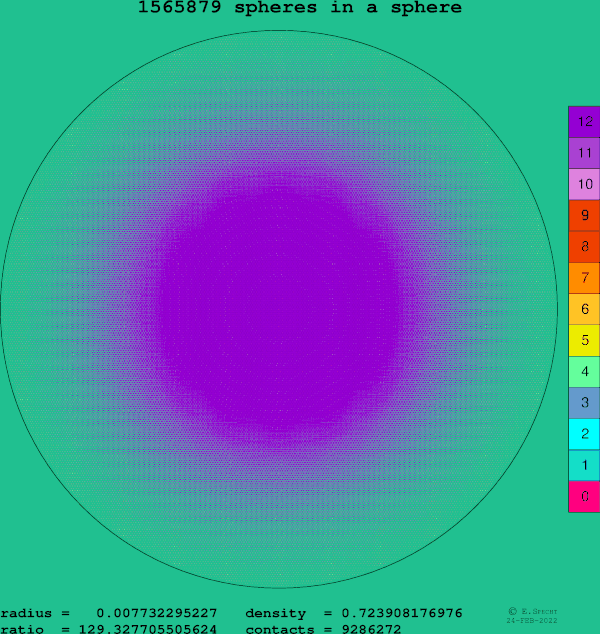Screen dimensions: 600x634
Task: Click the ratio value 129.327705505624
Action: [x=148, y=629]
